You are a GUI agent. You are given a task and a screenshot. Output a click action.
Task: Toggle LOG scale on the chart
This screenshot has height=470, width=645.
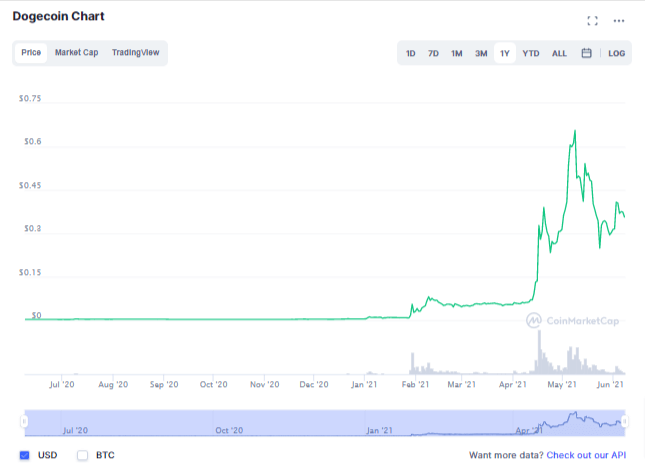(x=617, y=53)
